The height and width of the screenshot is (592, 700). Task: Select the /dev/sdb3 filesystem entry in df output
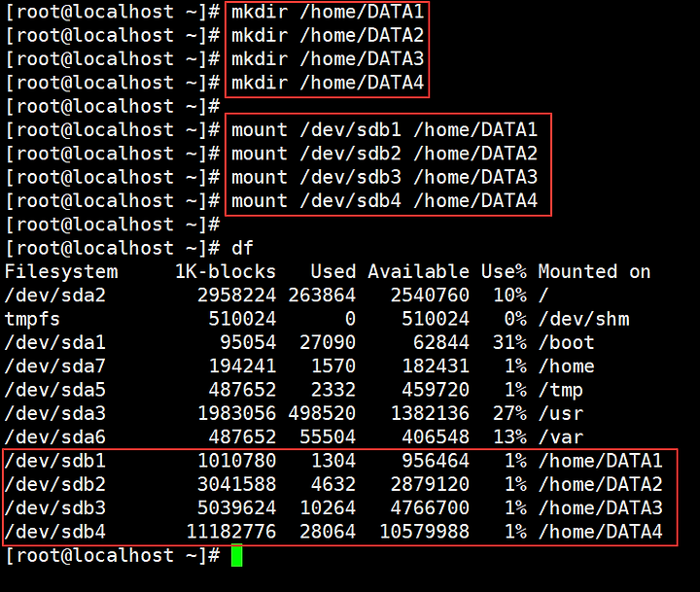(x=54, y=508)
